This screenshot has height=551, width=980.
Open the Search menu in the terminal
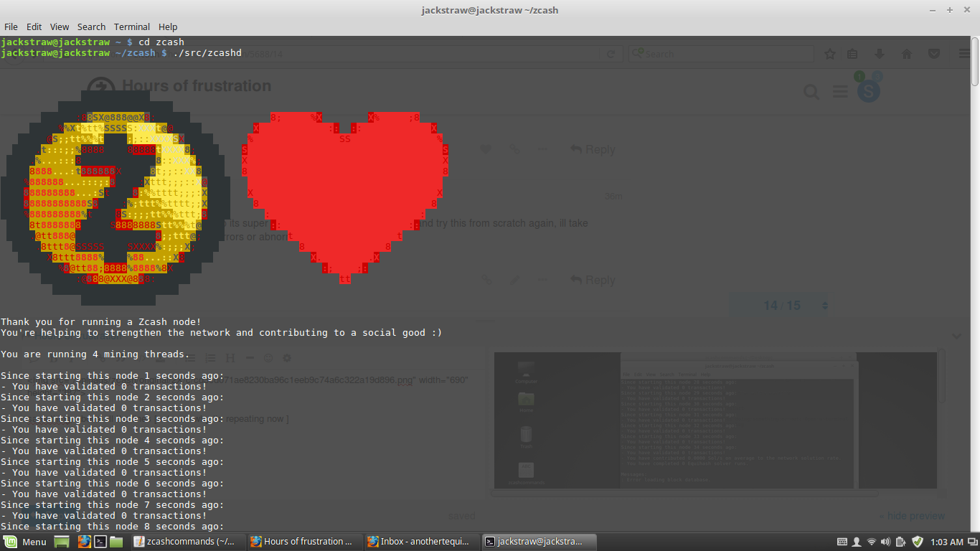(x=91, y=27)
